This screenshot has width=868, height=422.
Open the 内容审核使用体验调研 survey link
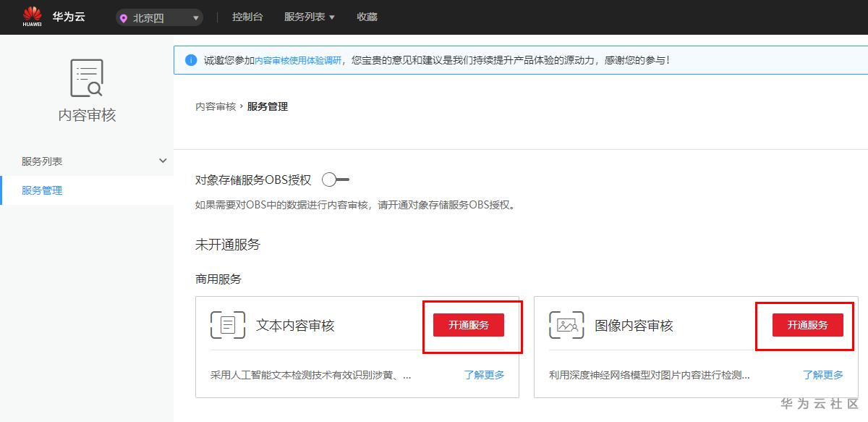298,61
